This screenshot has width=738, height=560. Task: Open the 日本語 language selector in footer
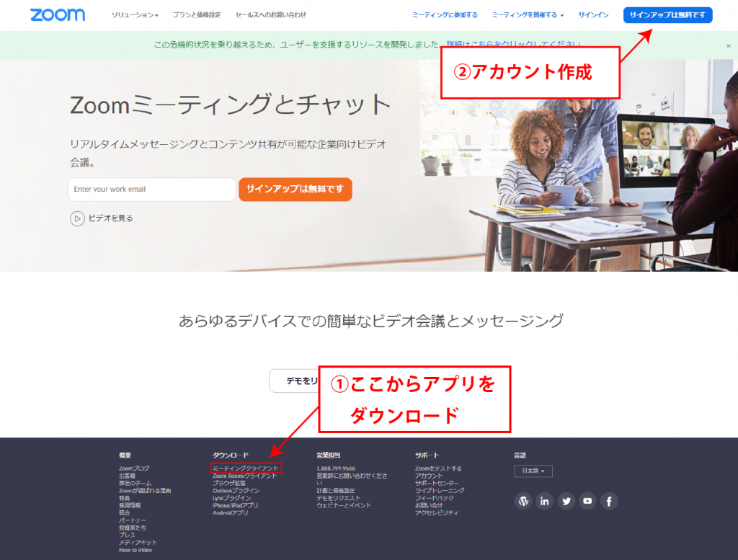(x=533, y=471)
